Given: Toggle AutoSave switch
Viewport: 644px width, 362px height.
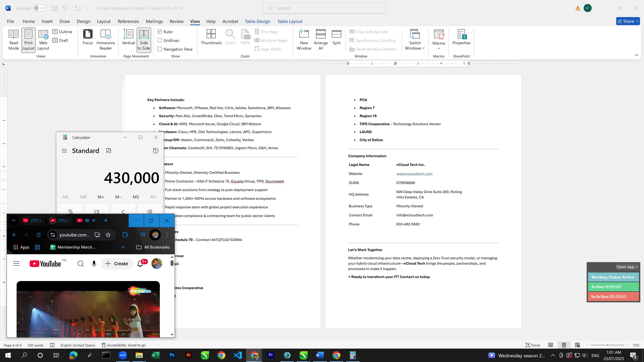Looking at the screenshot, I should click(x=40, y=8).
